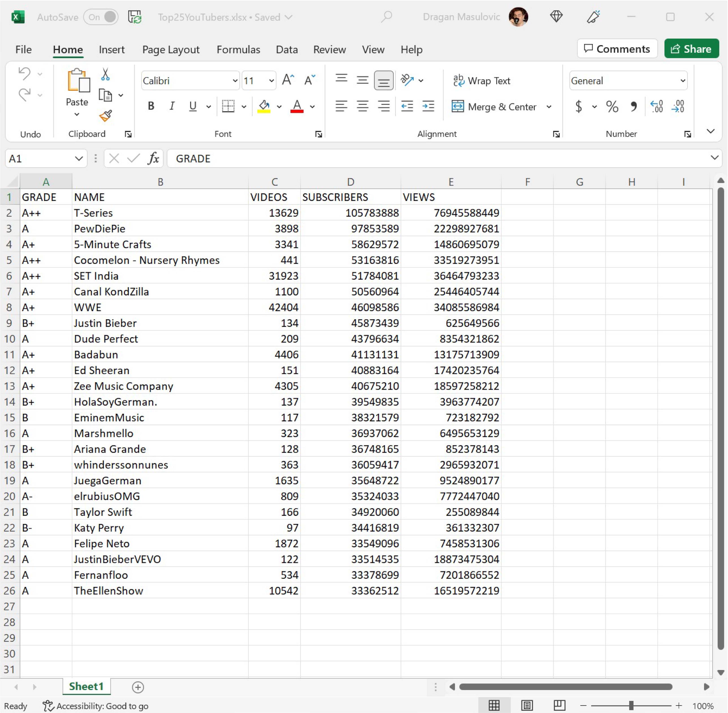Screen dimensions: 728x713
Task: Click the green Share button
Action: (691, 49)
